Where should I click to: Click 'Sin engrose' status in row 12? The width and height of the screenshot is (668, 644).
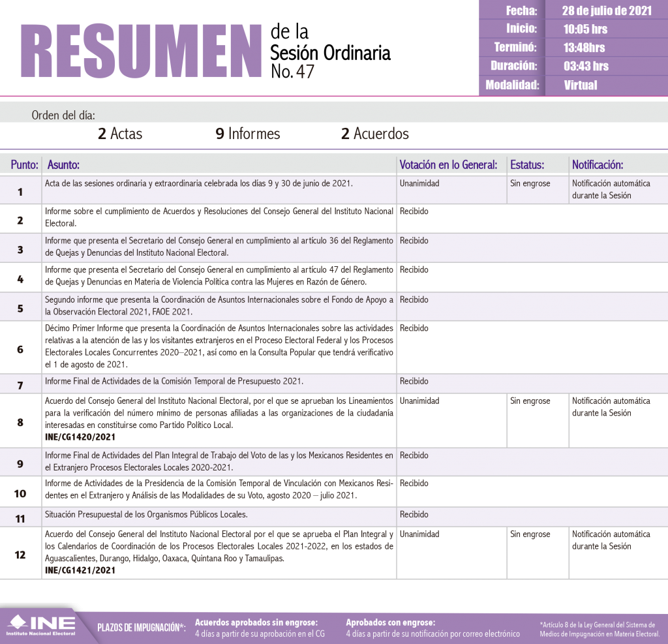530,534
